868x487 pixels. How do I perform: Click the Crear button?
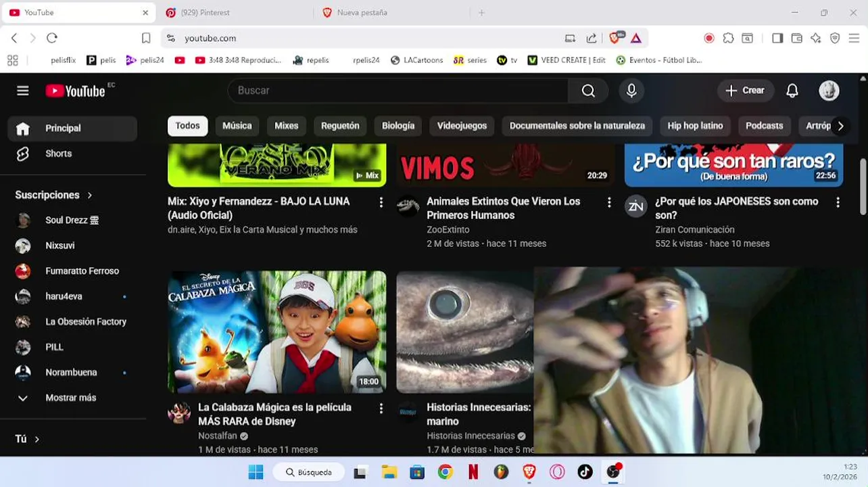point(745,91)
